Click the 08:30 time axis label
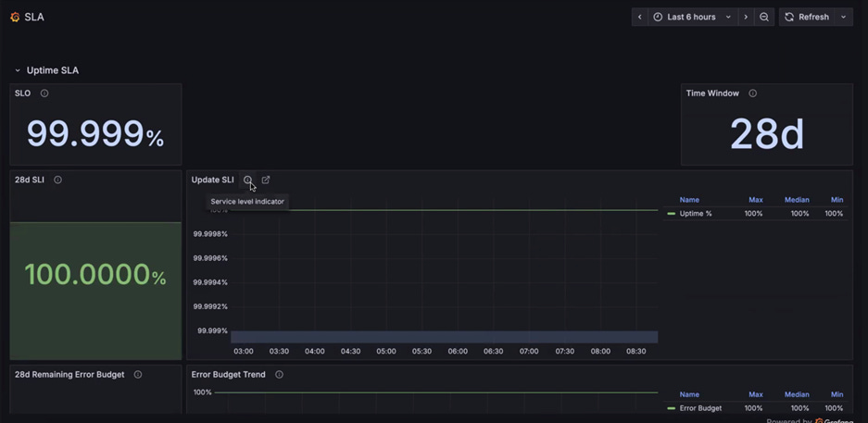The image size is (868, 423). 636,351
